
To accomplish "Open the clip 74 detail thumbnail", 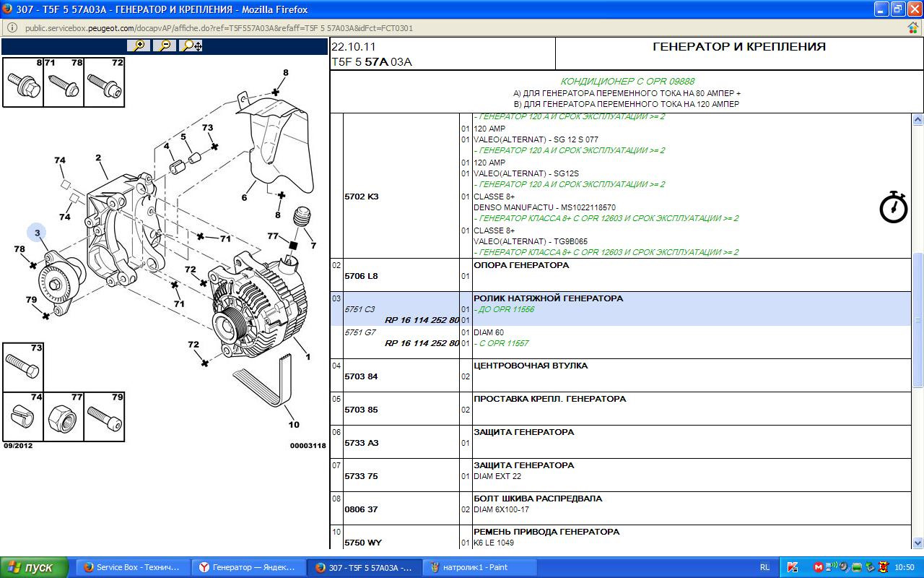I will 23,417.
